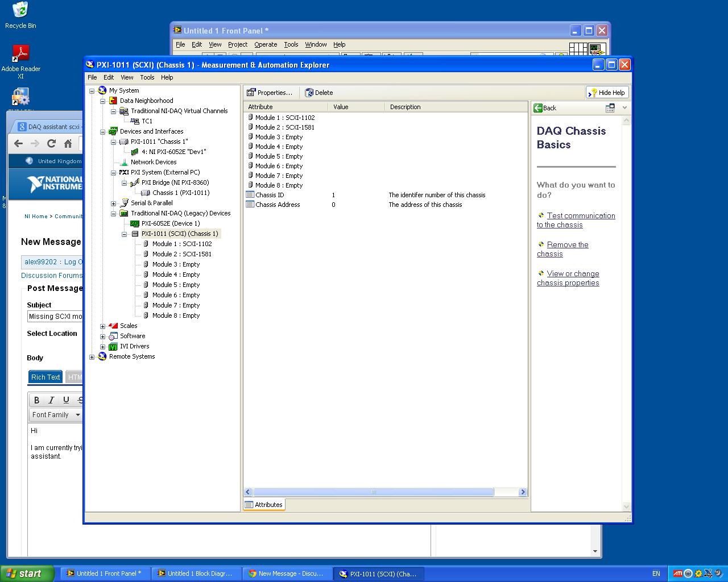Expand the Serial & Parallel node
This screenshot has height=582, width=728.
(x=113, y=203)
